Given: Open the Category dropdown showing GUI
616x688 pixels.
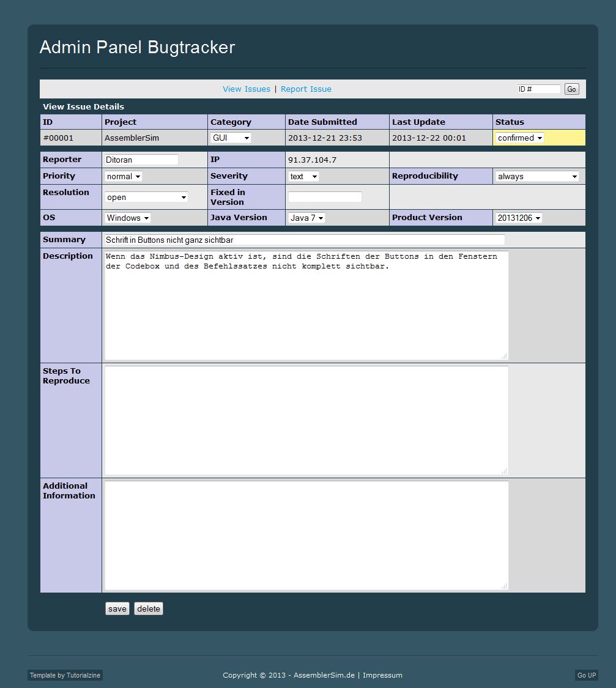Looking at the screenshot, I should click(231, 138).
